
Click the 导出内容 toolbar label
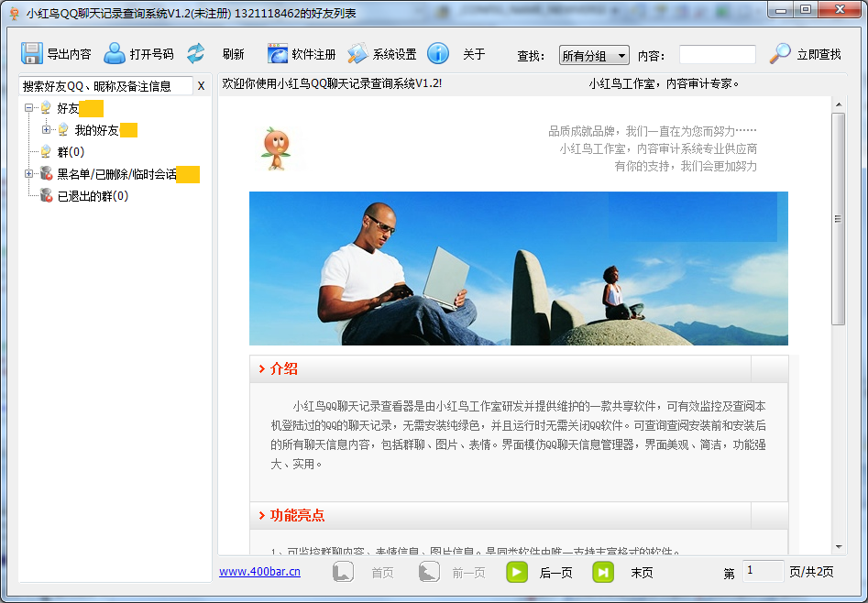(69, 54)
